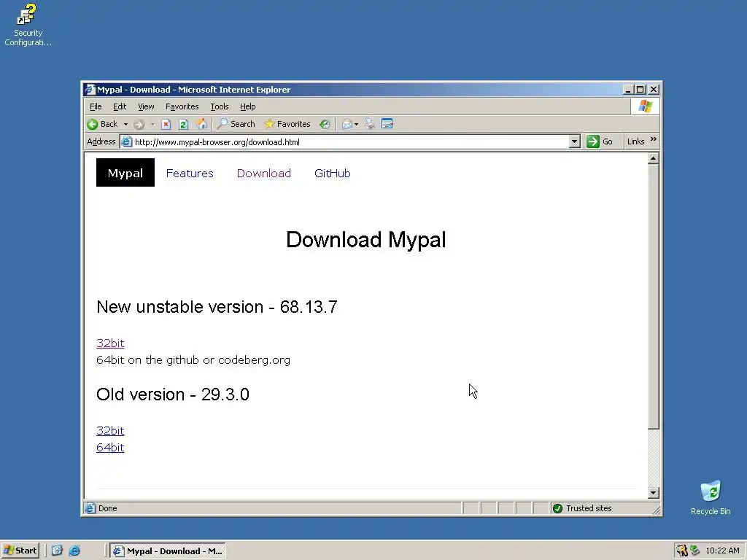Maximize the Internet Explorer window
This screenshot has width=747, height=560.
click(x=640, y=90)
